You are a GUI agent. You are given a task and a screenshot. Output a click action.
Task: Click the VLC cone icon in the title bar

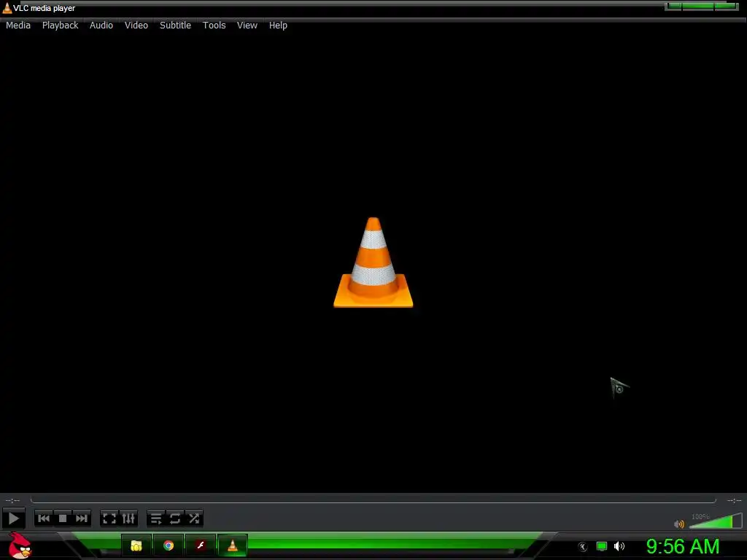click(7, 8)
